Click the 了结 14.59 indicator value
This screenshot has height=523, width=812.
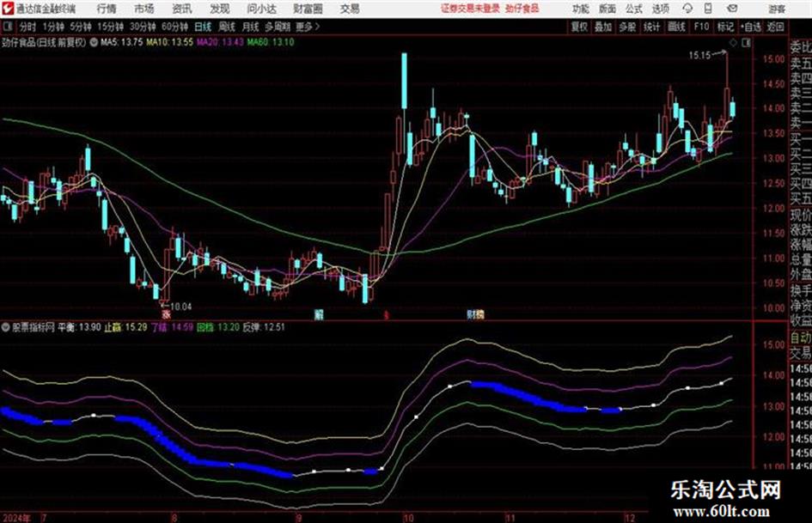(x=172, y=327)
